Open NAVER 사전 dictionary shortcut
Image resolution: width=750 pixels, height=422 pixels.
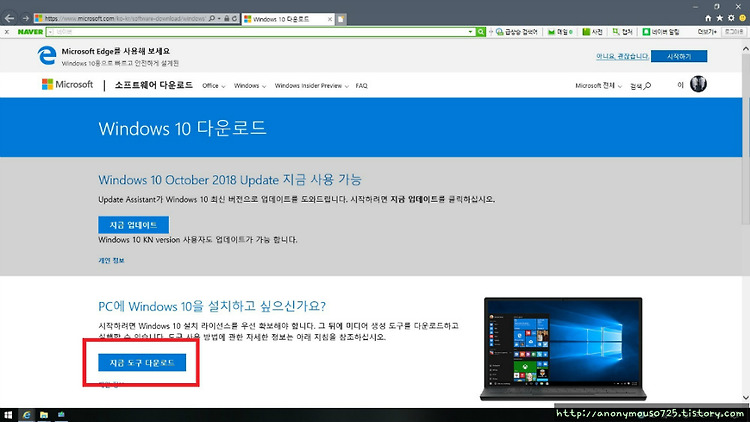(x=592, y=32)
